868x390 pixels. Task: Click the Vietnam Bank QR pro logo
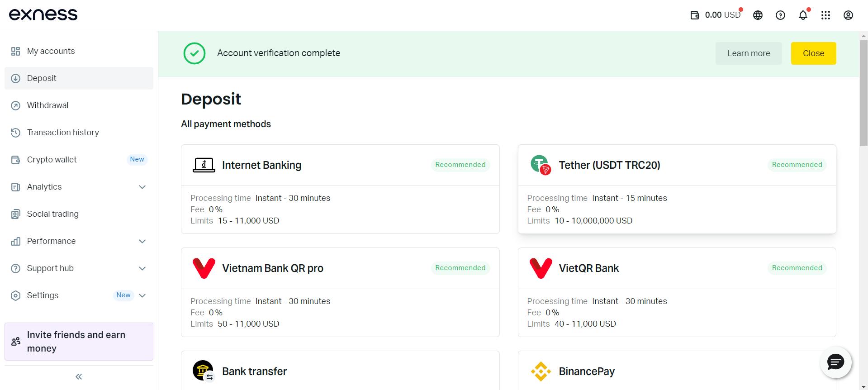pyautogui.click(x=204, y=268)
